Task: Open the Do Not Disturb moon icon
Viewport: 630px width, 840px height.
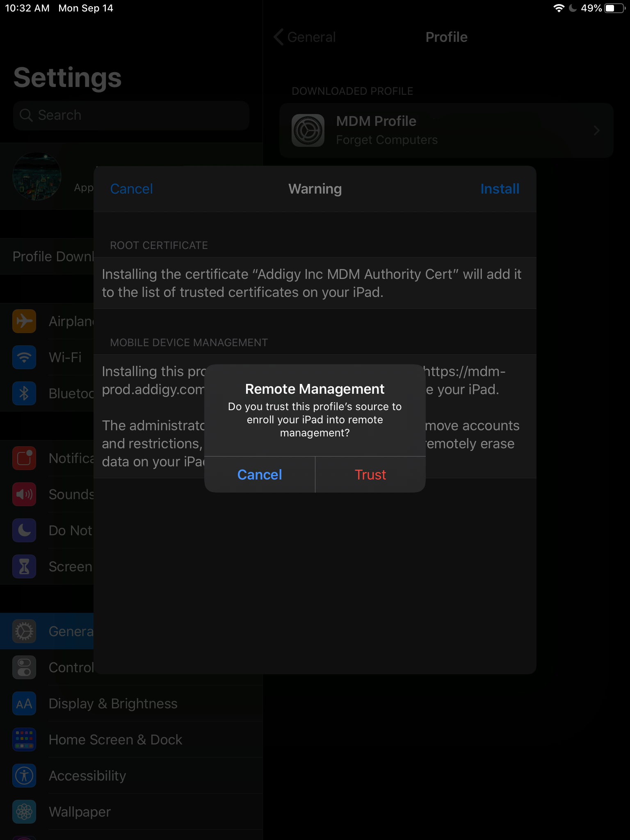Action: coord(24,530)
